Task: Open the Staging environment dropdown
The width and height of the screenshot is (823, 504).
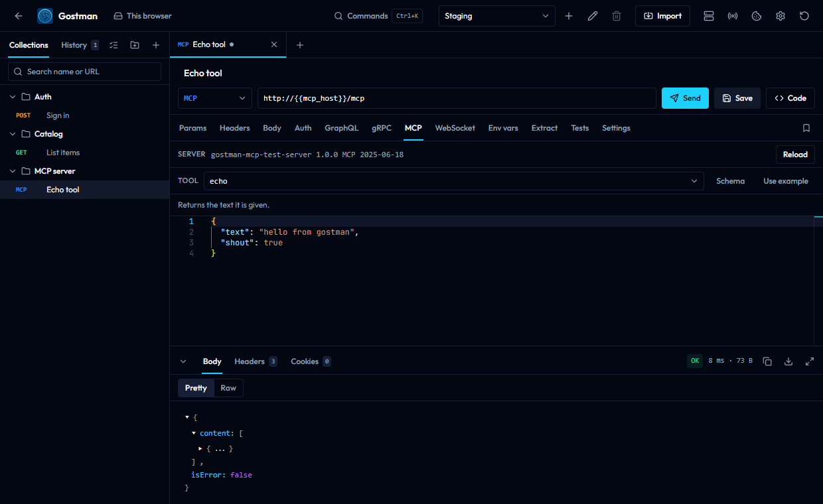Action: tap(497, 16)
